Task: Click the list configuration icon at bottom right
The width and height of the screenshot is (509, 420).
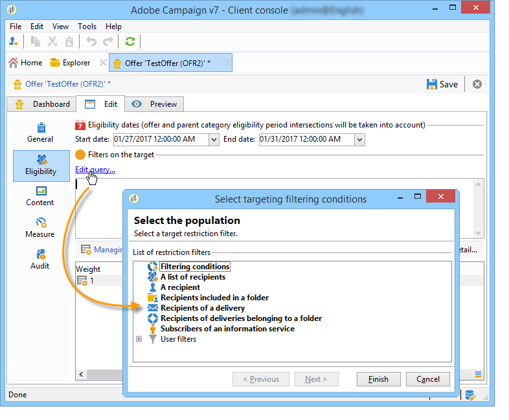Action: click(x=478, y=375)
